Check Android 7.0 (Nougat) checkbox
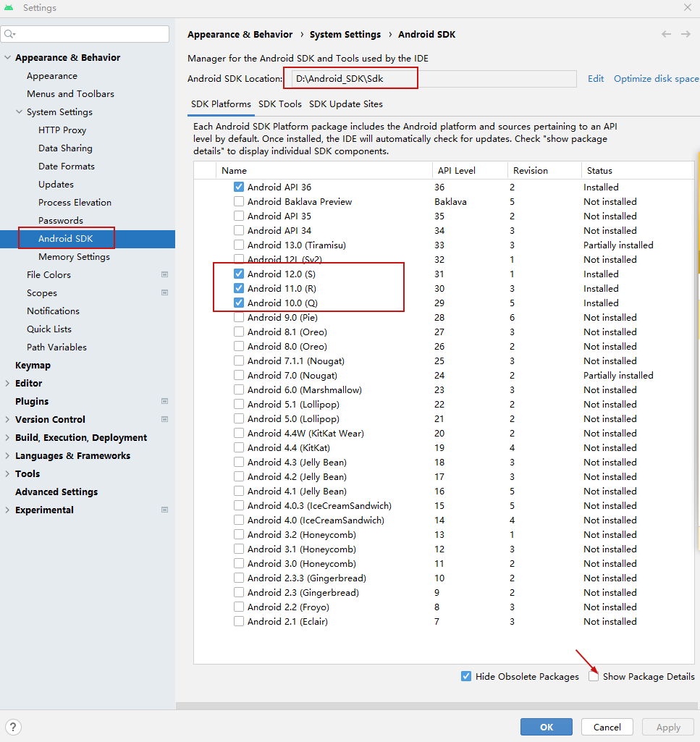This screenshot has width=700, height=742. coord(239,375)
